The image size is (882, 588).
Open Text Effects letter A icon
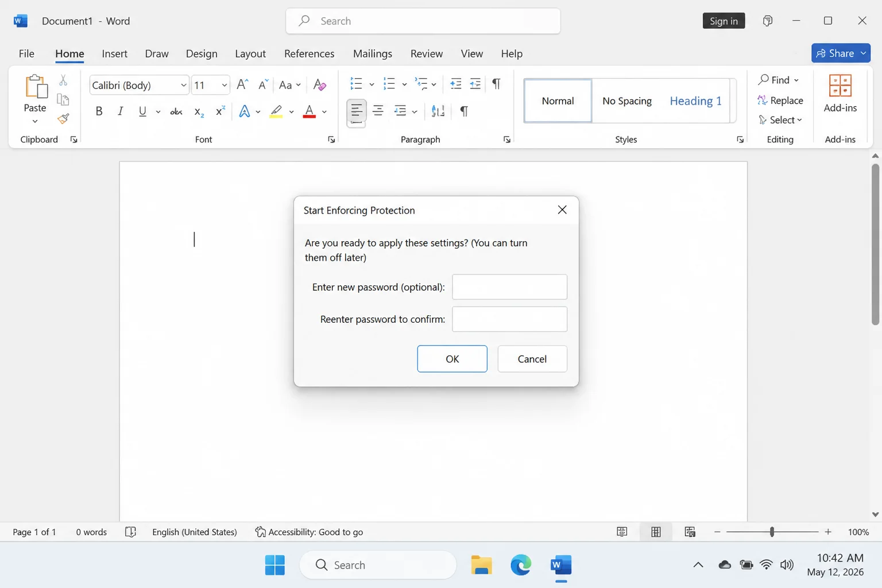click(x=245, y=111)
